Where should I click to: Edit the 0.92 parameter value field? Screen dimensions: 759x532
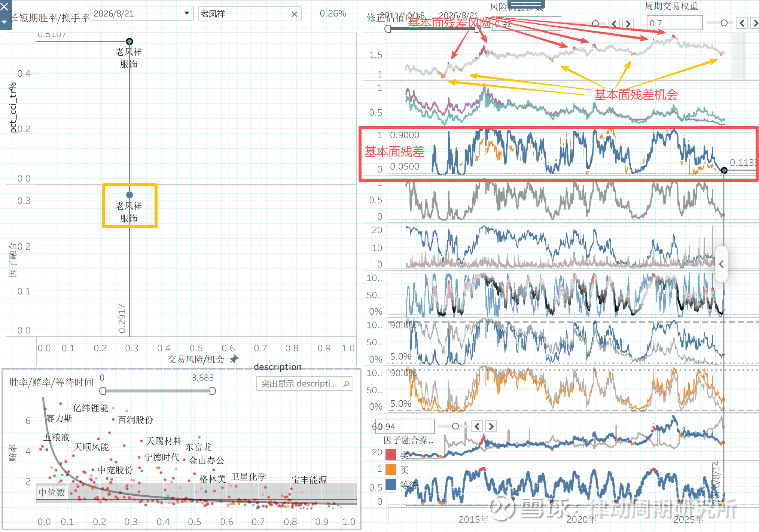[526, 24]
